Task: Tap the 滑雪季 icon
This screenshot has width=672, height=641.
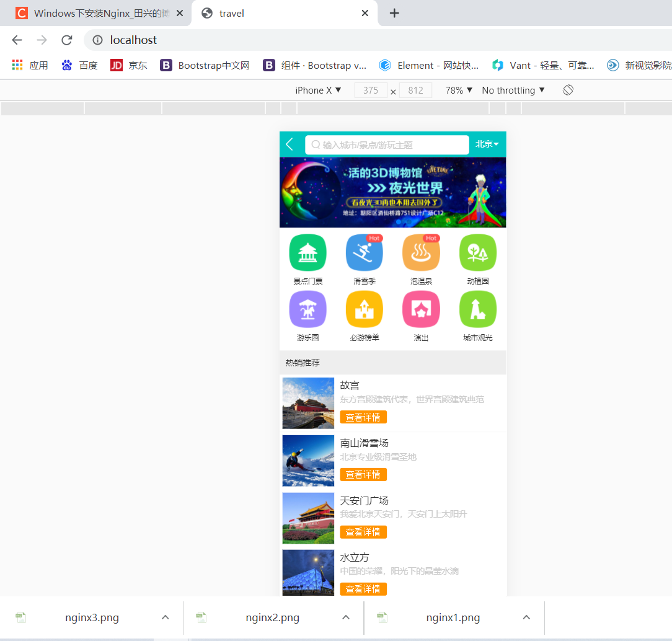Action: [365, 252]
